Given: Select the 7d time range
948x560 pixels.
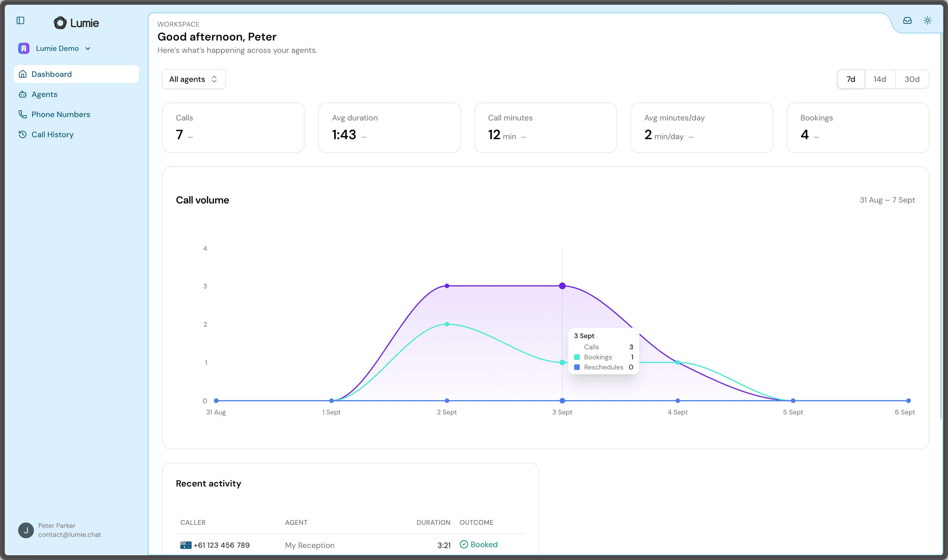Looking at the screenshot, I should 851,79.
